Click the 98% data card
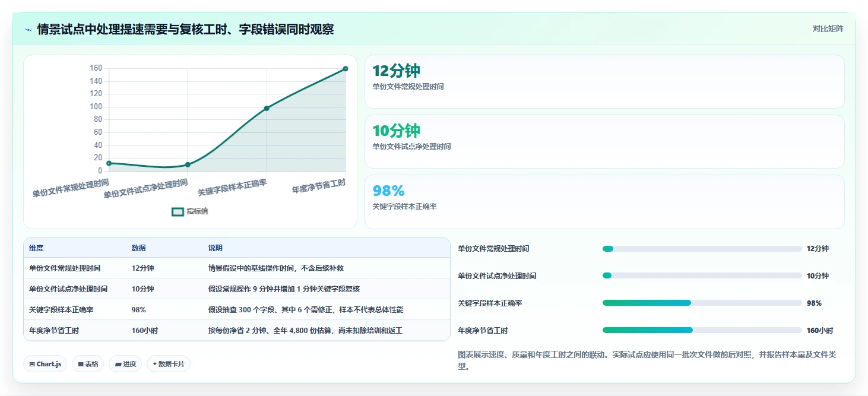The height and width of the screenshot is (396, 868). (604, 202)
